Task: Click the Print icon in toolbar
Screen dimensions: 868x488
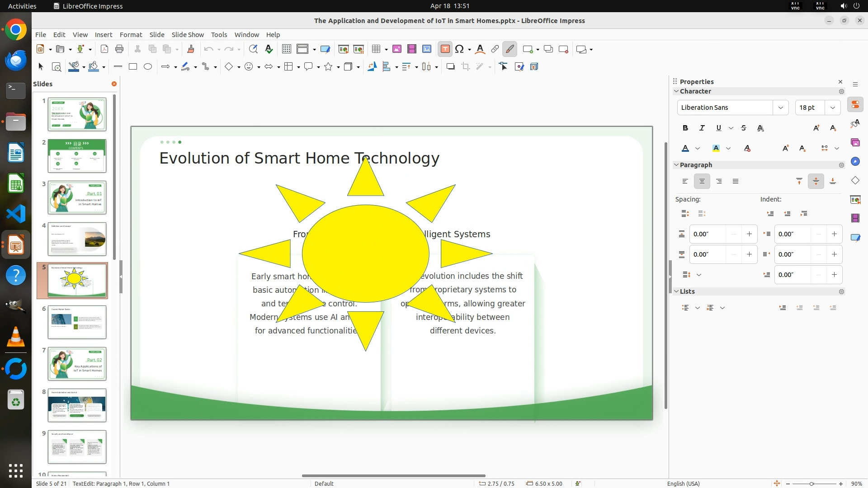Action: pos(119,49)
